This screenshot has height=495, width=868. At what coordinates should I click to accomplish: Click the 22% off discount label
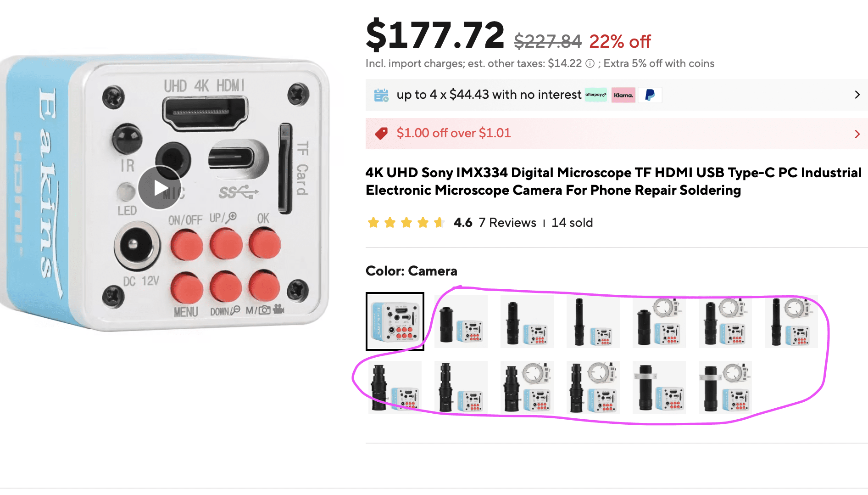[x=619, y=42]
